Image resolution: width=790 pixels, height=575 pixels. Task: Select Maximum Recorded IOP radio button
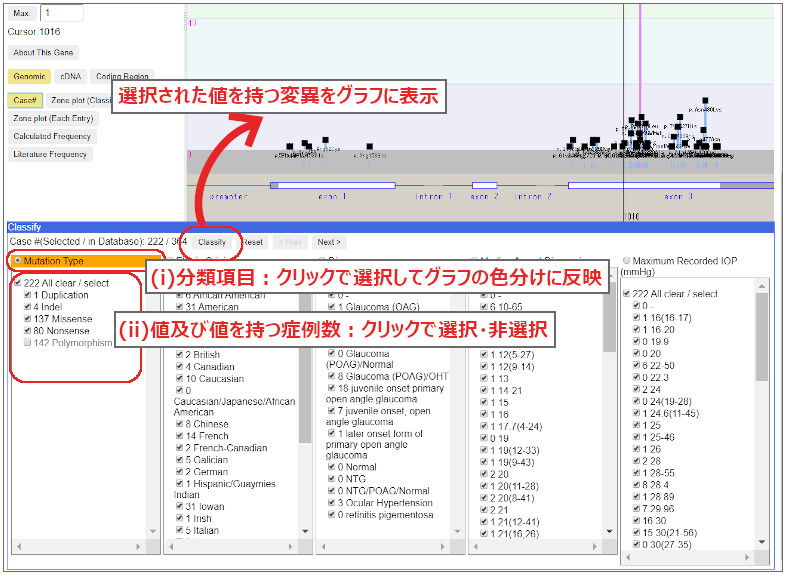pos(627,262)
